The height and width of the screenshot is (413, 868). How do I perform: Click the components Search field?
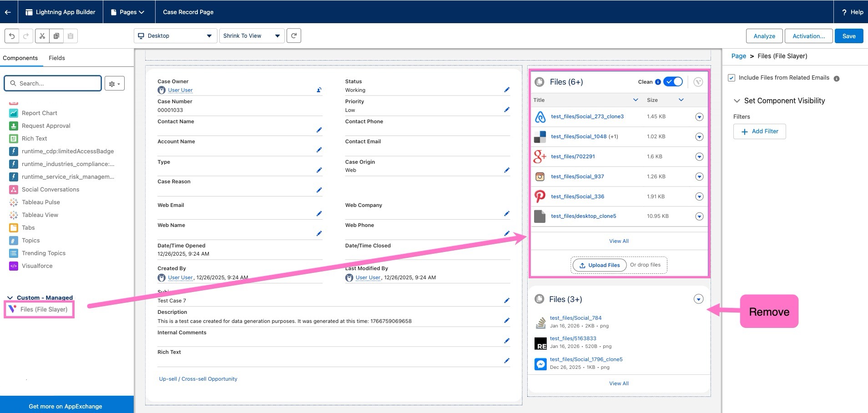(53, 83)
